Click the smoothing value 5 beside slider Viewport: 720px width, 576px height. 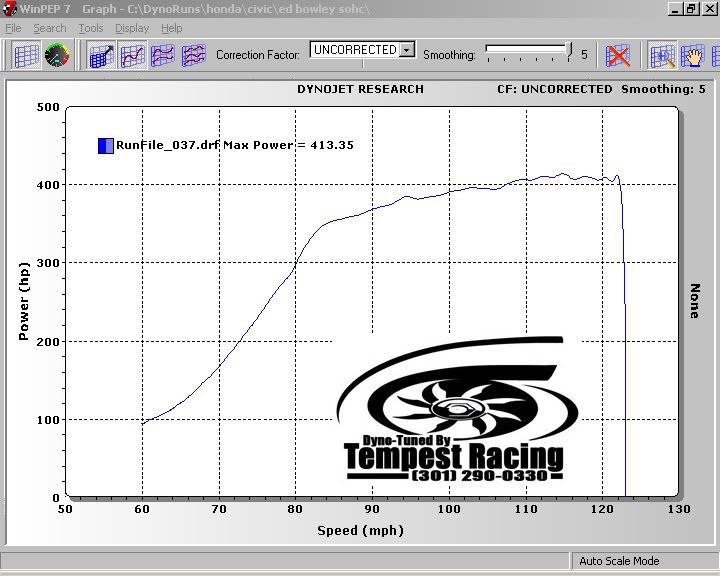tap(584, 55)
